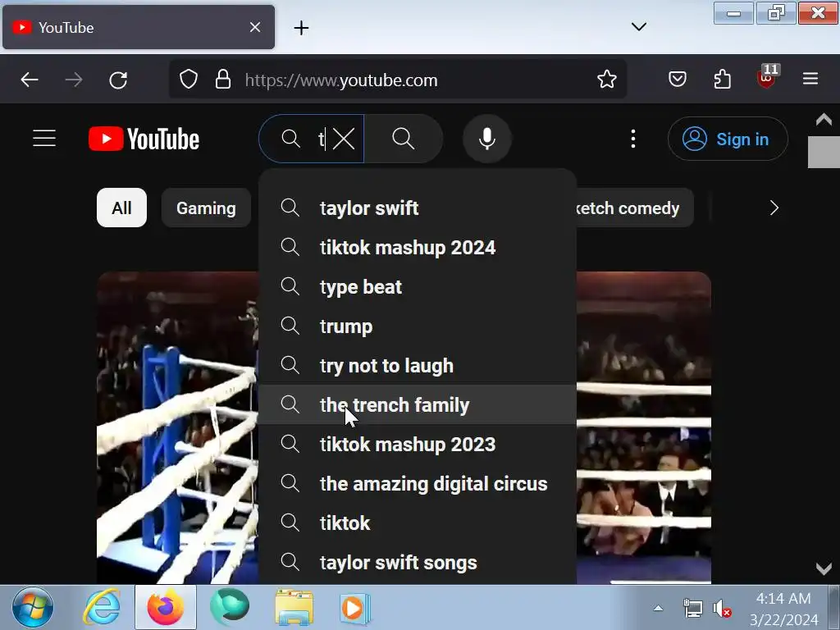Choose suggestion taylor swift

[418, 208]
